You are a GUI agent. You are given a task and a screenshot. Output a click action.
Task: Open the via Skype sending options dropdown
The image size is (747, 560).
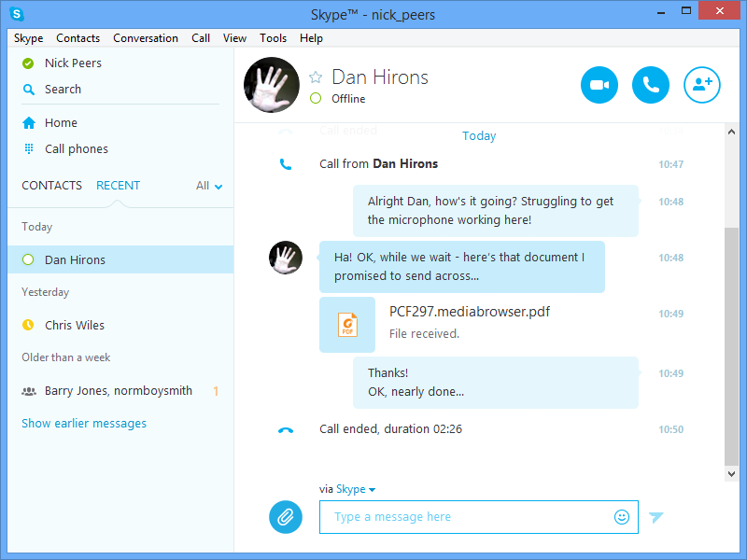click(x=348, y=488)
